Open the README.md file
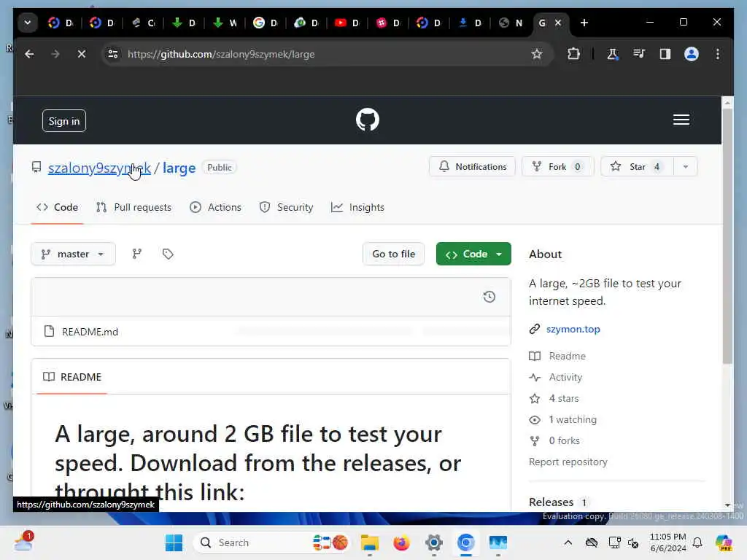Image resolution: width=747 pixels, height=560 pixels. (x=90, y=332)
